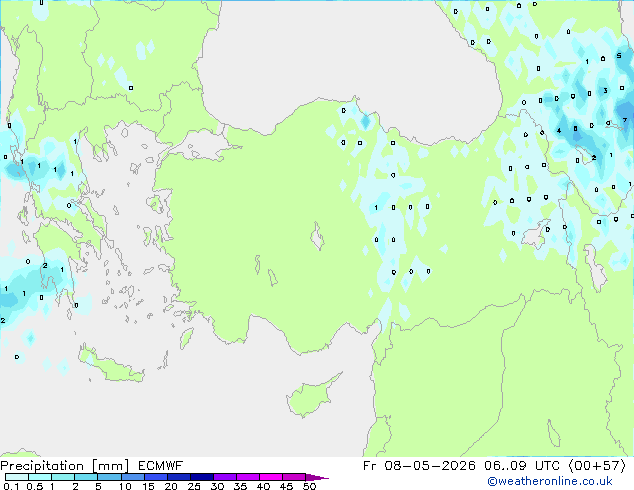Click the 0.1 mm legend color swatch
Screen dimensions: 634x490
coord(17,477)
